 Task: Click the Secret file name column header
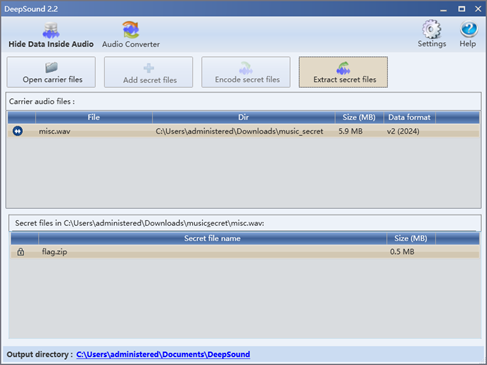point(212,238)
